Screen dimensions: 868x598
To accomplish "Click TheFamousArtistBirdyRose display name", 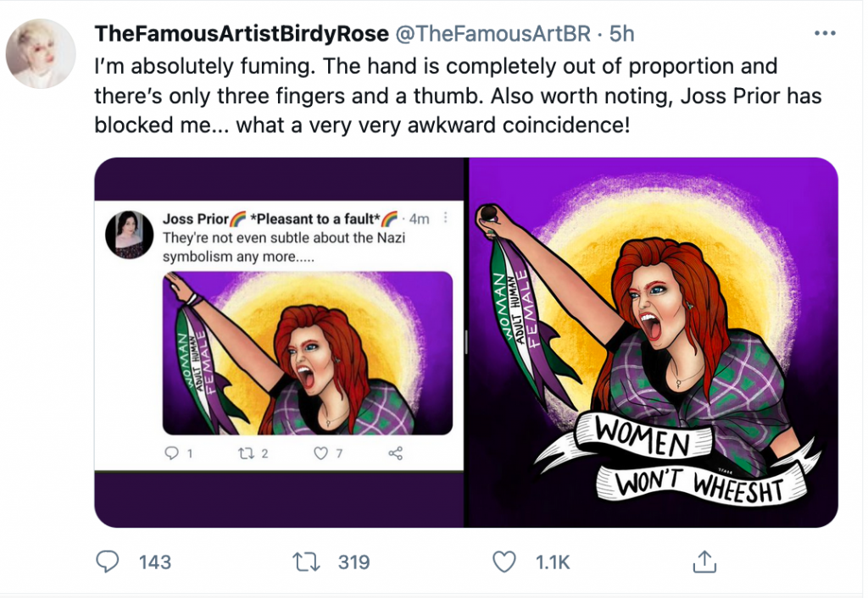I will tap(242, 34).
